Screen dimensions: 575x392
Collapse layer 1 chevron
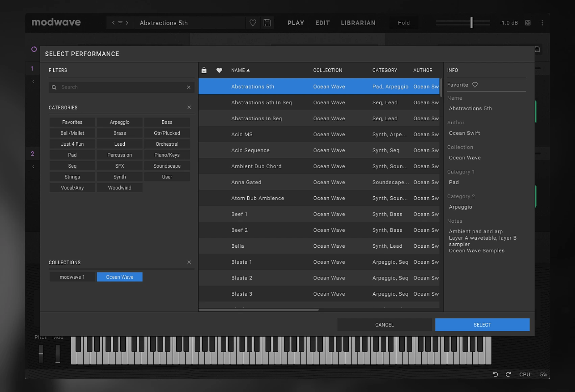pos(33,81)
